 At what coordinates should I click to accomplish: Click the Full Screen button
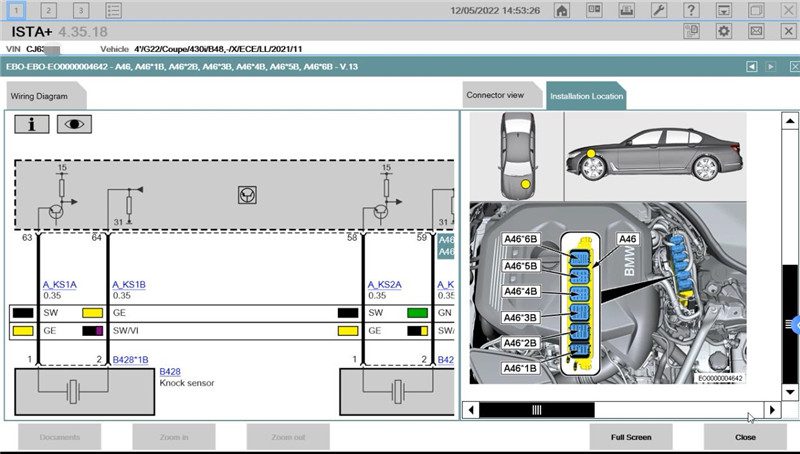tap(631, 437)
